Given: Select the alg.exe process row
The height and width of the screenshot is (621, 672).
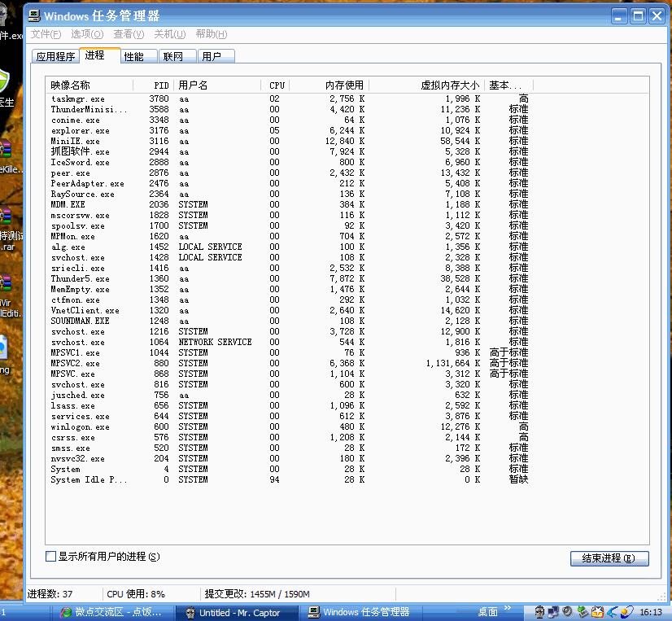Looking at the screenshot, I should (290, 247).
